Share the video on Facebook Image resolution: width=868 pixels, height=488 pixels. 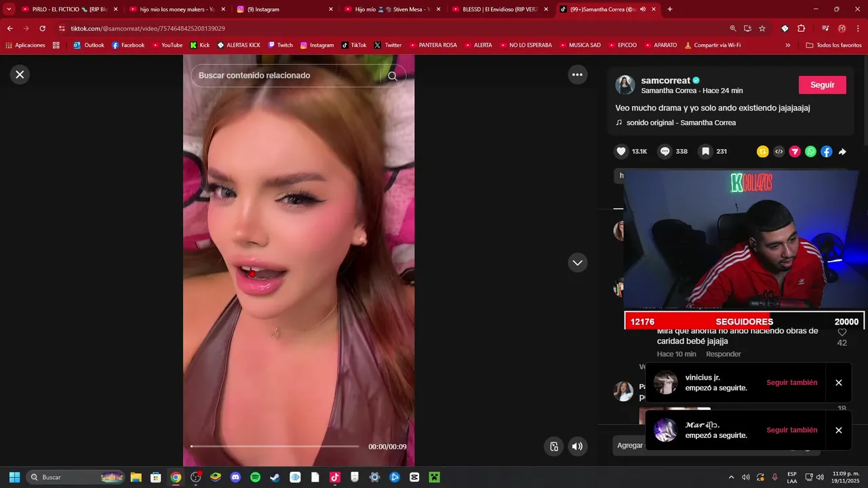pos(827,152)
